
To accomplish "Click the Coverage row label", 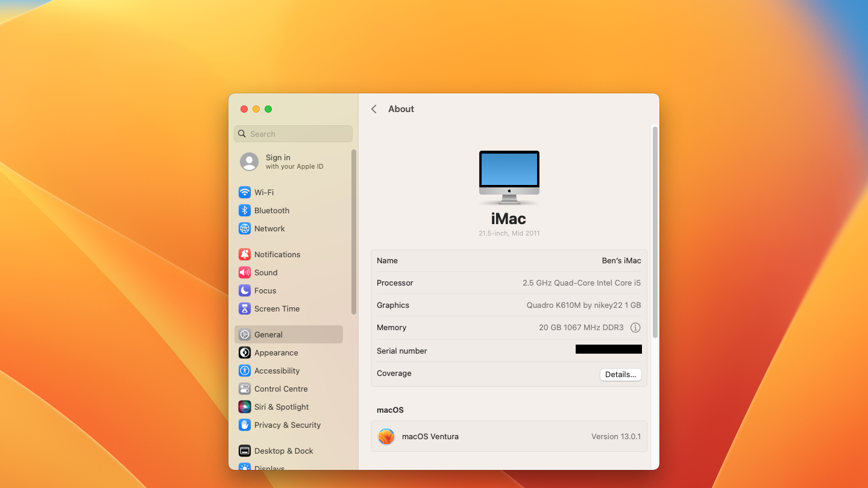I will 394,373.
